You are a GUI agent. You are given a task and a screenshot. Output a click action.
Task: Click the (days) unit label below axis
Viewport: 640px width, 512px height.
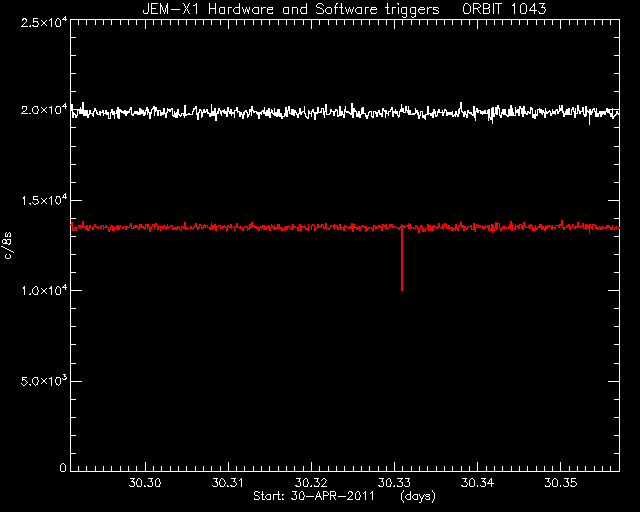click(418, 496)
